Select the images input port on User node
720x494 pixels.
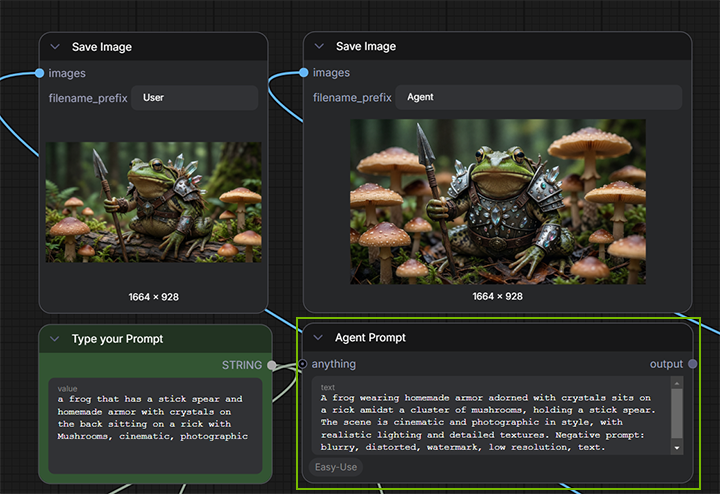pyautogui.click(x=39, y=73)
